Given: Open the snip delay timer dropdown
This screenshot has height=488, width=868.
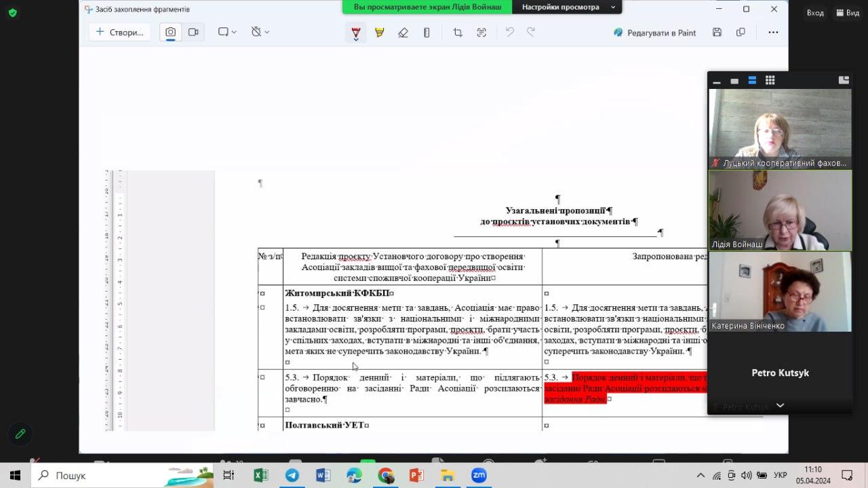Looking at the screenshot, I should [260, 32].
